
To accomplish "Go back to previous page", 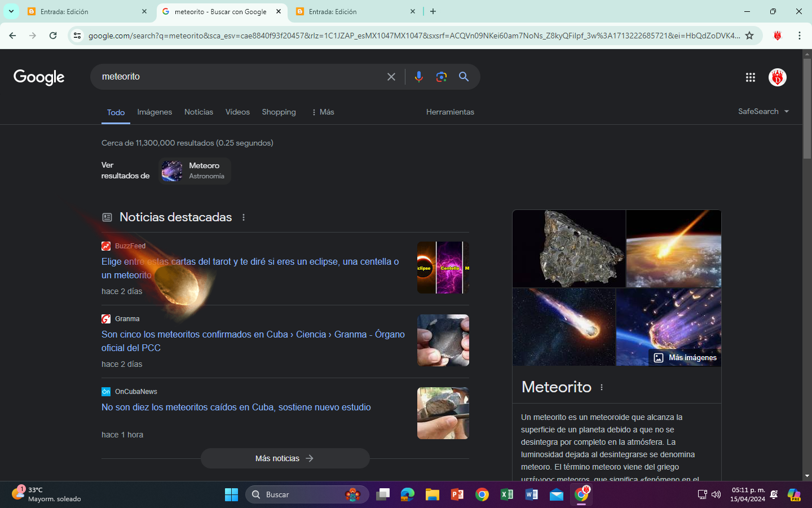I will point(12,36).
